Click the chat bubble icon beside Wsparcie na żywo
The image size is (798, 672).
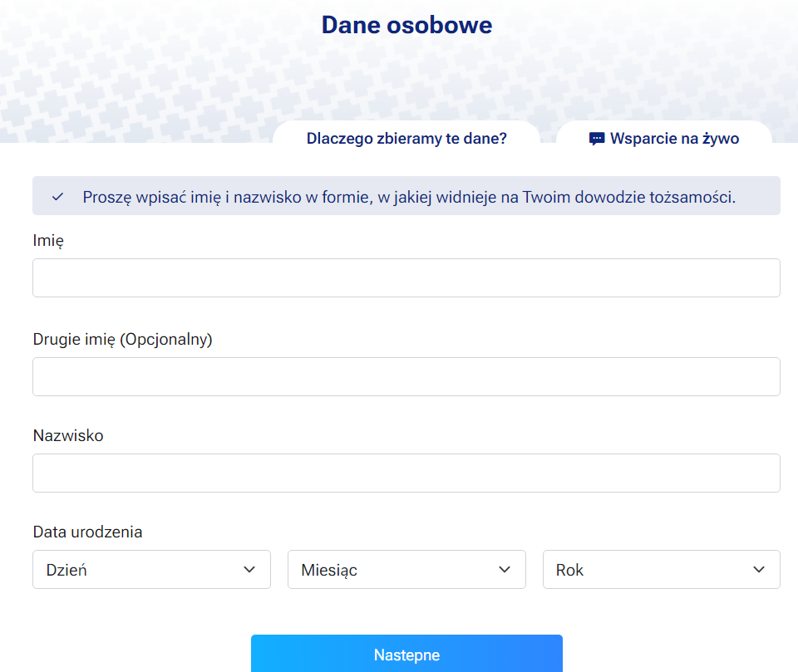(x=596, y=139)
